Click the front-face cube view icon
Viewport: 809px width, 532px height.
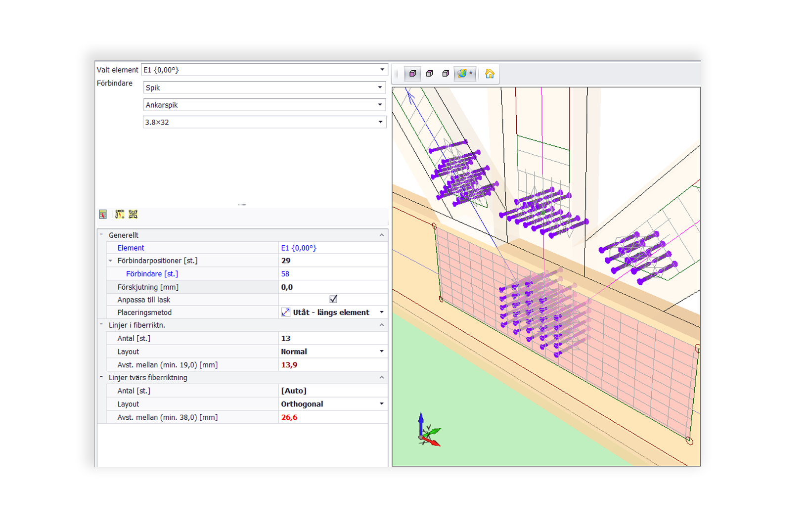point(412,74)
